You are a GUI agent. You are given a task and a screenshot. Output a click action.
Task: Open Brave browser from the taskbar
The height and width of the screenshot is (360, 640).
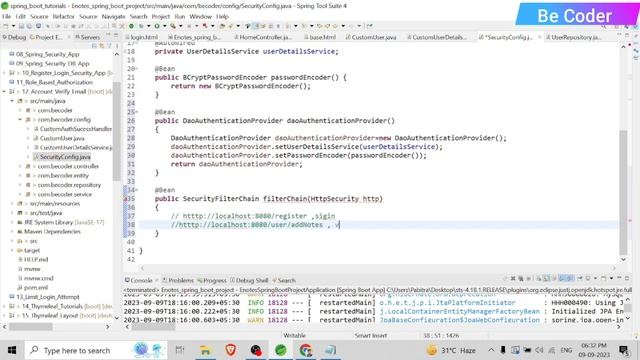point(230,350)
